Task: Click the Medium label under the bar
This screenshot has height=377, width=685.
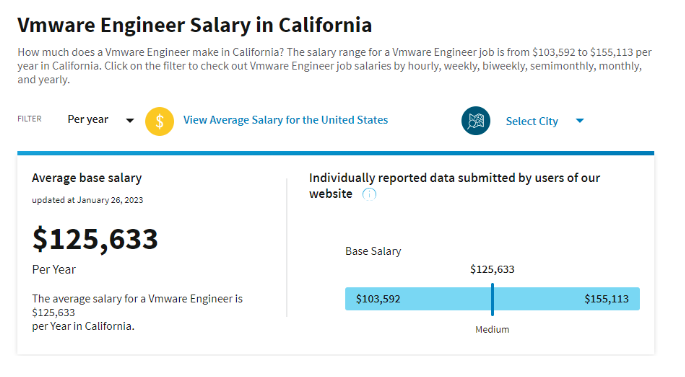Action: [x=492, y=329]
